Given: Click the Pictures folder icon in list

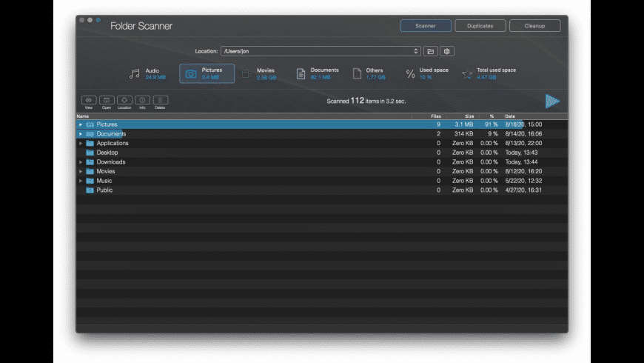Looking at the screenshot, I should 90,124.
